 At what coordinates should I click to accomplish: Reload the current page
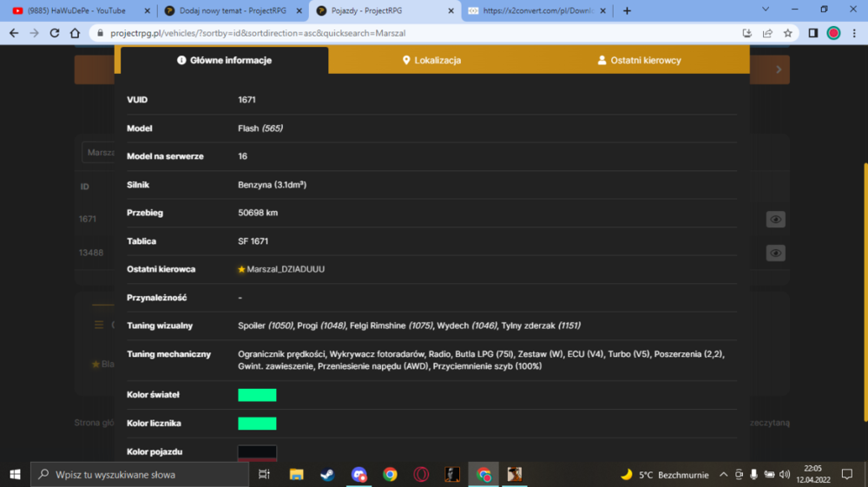tap(54, 33)
